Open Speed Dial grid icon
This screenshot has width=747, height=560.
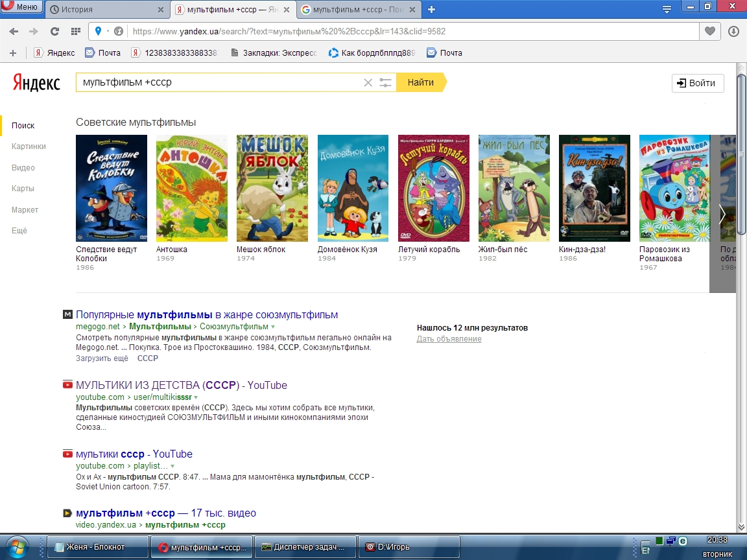click(x=75, y=31)
